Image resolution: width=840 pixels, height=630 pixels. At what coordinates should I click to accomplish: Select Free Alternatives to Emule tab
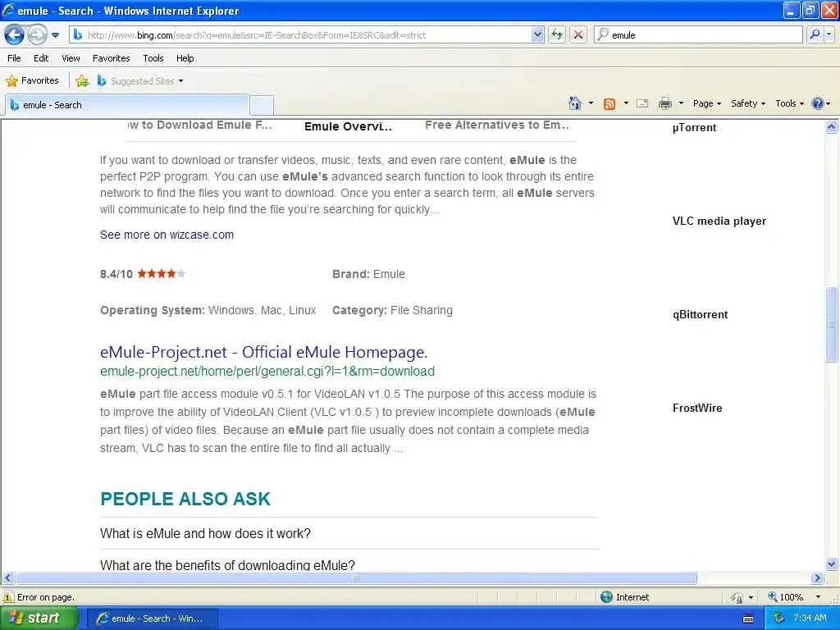[496, 126]
